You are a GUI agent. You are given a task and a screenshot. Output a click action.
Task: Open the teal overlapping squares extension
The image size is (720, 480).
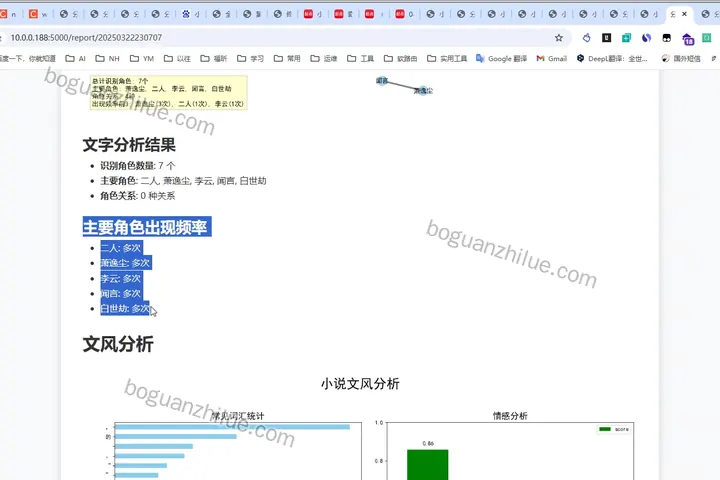coord(626,38)
